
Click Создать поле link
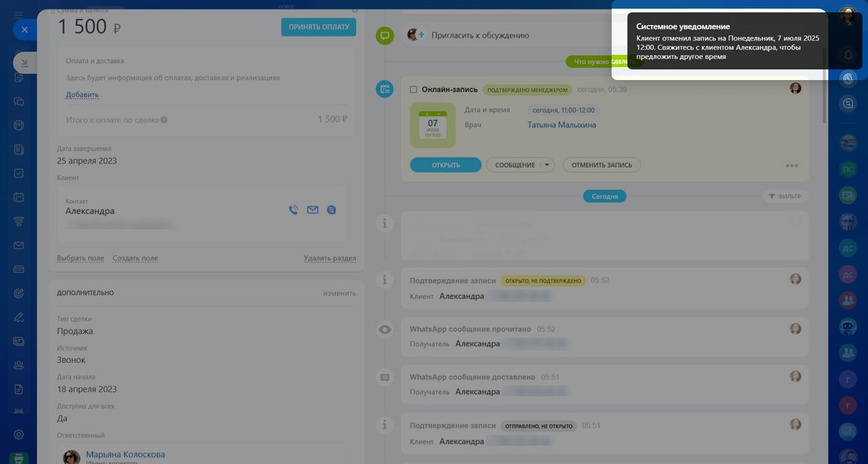pos(135,258)
